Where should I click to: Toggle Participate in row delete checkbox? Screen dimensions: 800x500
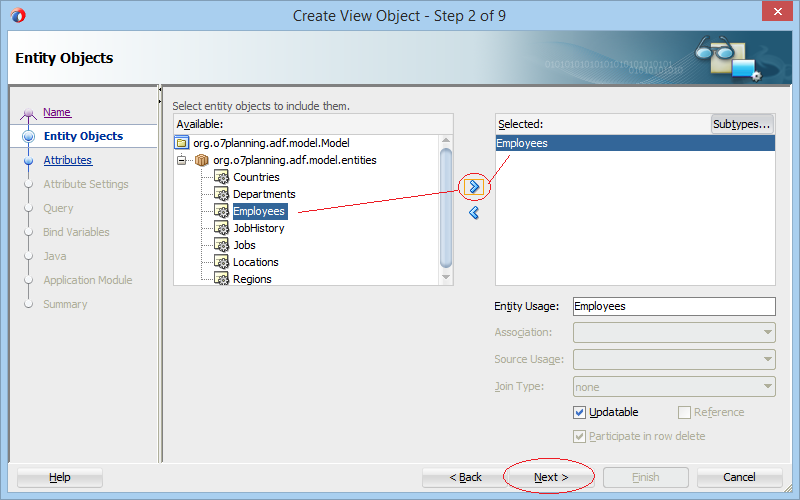(x=579, y=436)
